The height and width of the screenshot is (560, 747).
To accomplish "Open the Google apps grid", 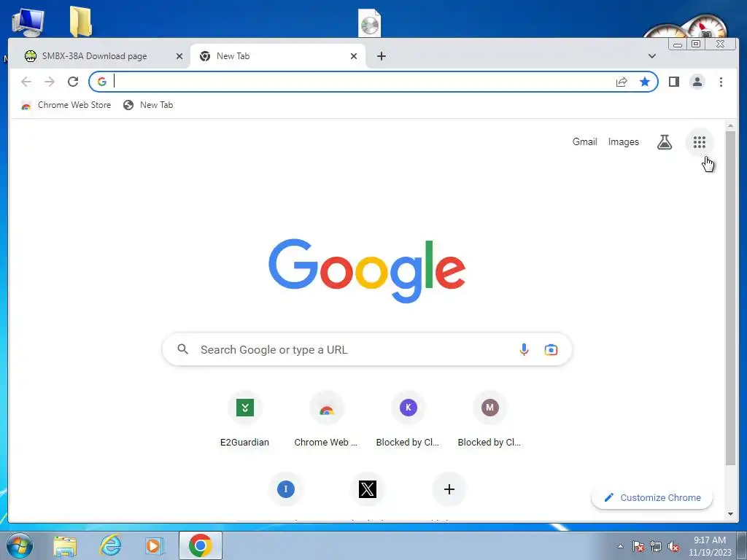I will (x=699, y=142).
